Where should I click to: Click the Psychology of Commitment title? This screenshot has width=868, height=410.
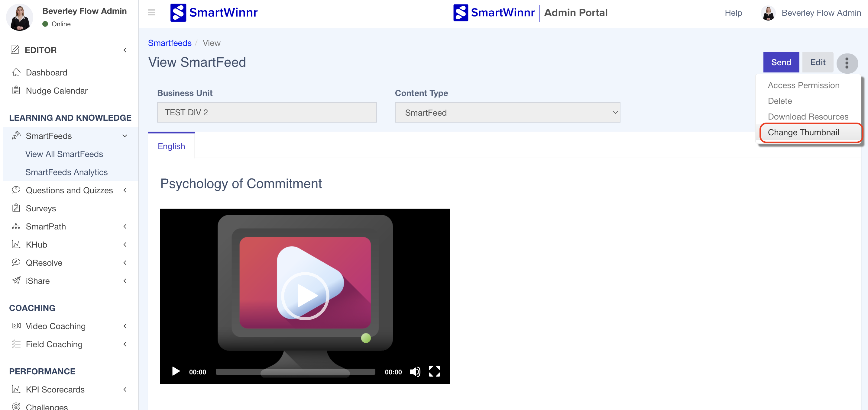pyautogui.click(x=241, y=184)
